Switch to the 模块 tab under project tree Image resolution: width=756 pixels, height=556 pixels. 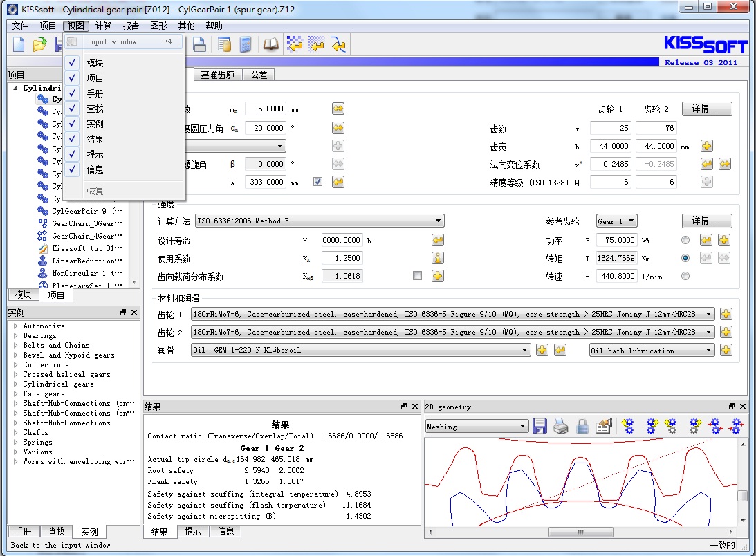coord(23,295)
